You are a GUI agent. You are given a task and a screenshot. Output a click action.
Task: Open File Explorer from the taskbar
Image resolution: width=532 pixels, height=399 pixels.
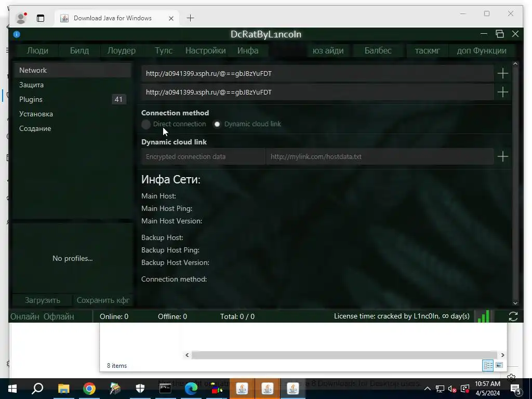(x=63, y=389)
